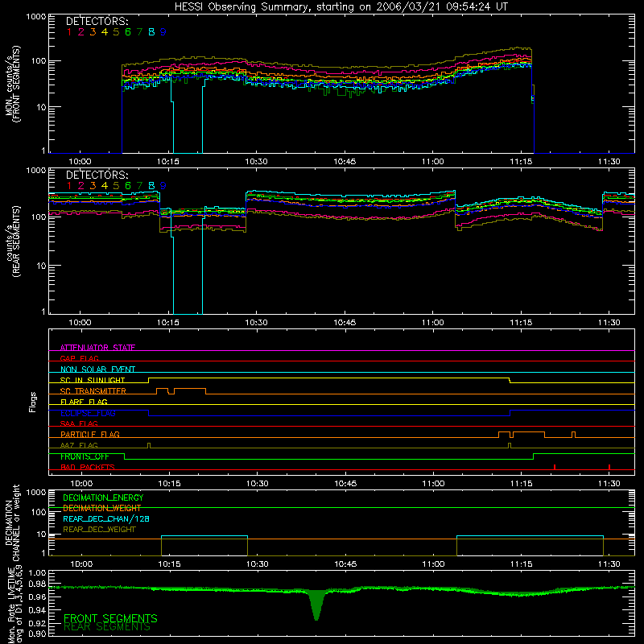This screenshot has height=644, width=644.
Task: Select detector 4 in front segments legend
Action: 105,32
